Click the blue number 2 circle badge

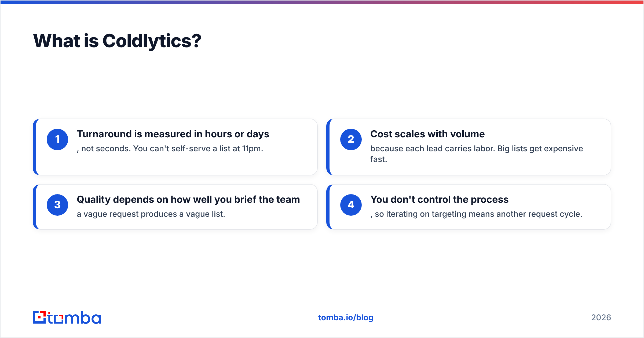point(351,139)
